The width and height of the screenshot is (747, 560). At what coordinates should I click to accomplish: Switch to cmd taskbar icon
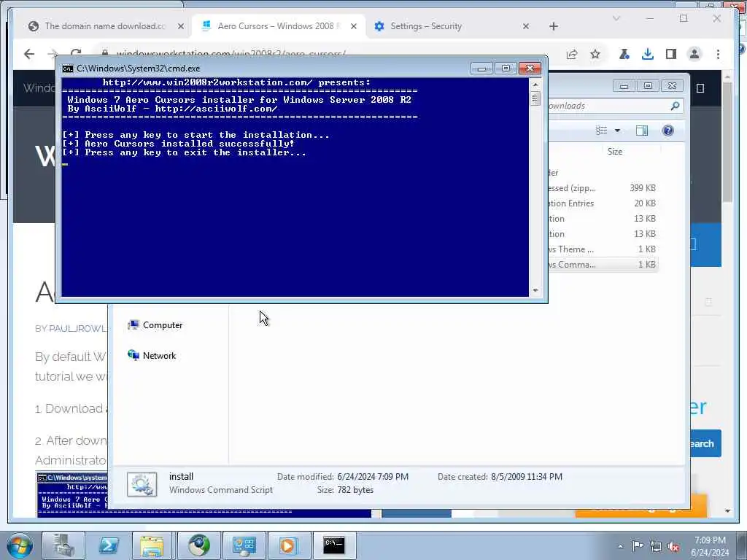coord(334,545)
